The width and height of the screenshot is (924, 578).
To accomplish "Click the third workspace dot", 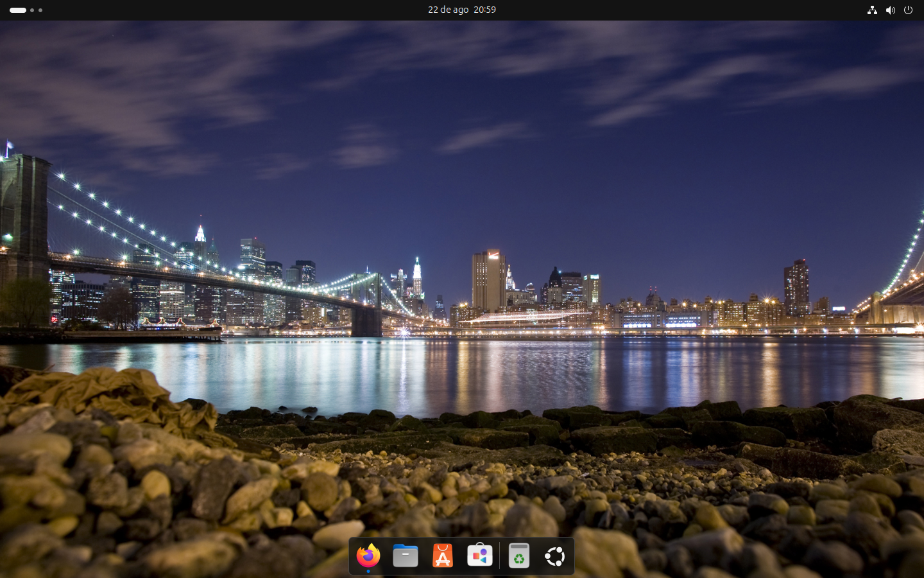I will 40,10.
